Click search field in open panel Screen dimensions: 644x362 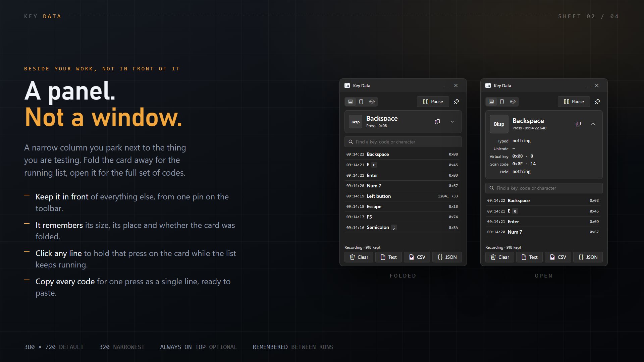coord(544,188)
